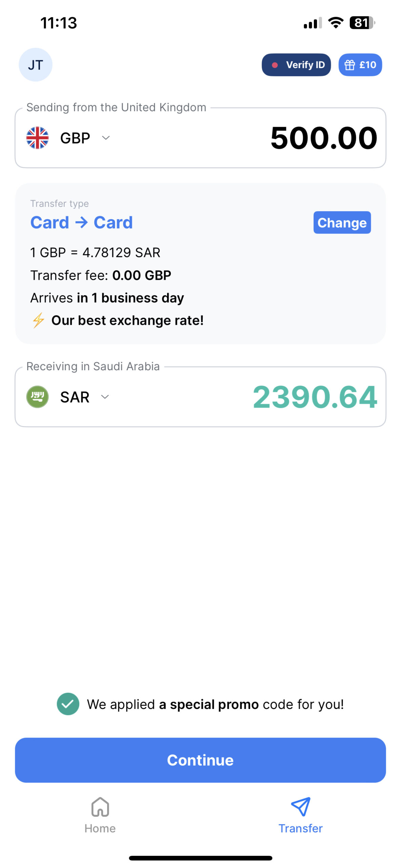Expand the GBP currency chevron
The image size is (401, 868).
(x=106, y=138)
